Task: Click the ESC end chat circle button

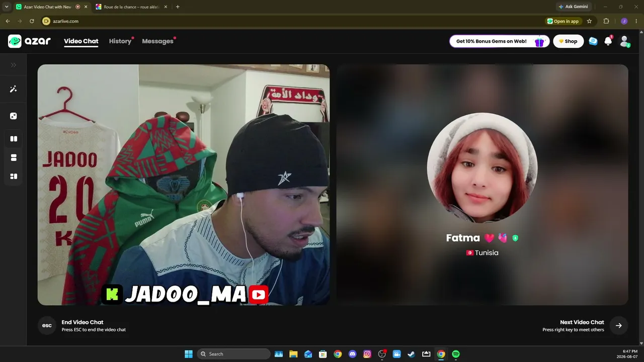Action: [x=47, y=326]
